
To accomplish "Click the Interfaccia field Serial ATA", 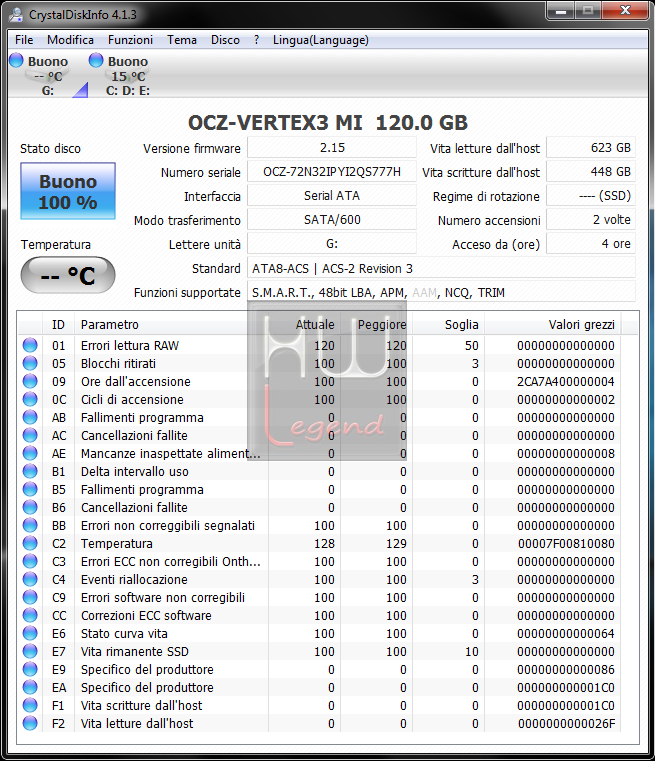I will (x=332, y=196).
